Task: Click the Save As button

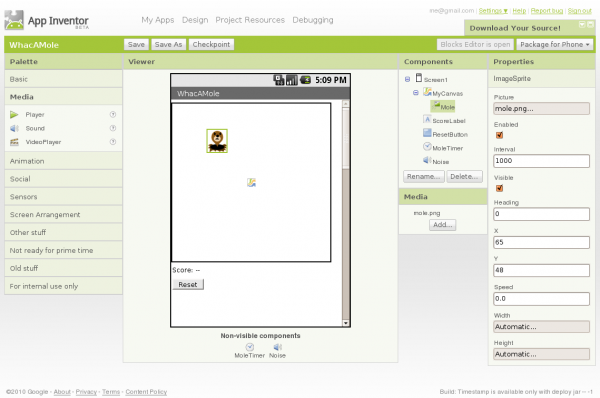Action: (168, 44)
